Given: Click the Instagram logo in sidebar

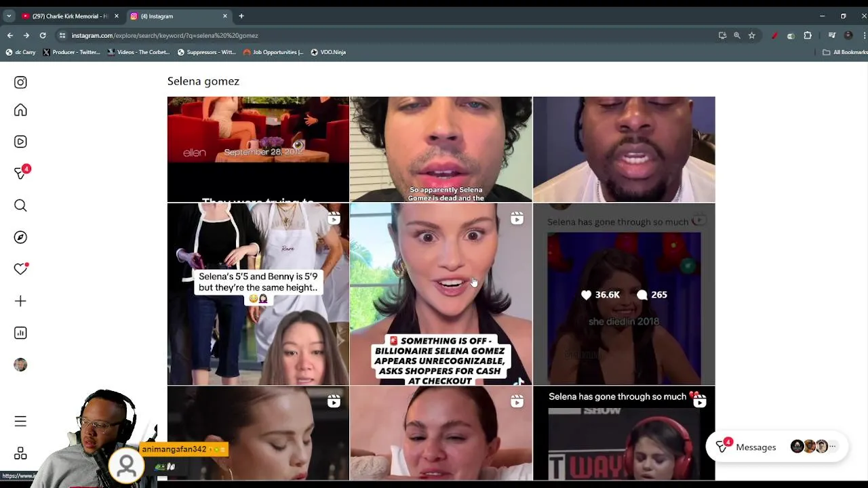Looking at the screenshot, I should click(20, 82).
